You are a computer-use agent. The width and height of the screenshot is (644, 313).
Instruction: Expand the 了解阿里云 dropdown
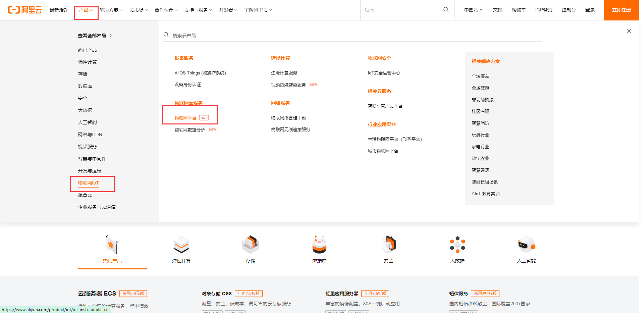pyautogui.click(x=258, y=10)
